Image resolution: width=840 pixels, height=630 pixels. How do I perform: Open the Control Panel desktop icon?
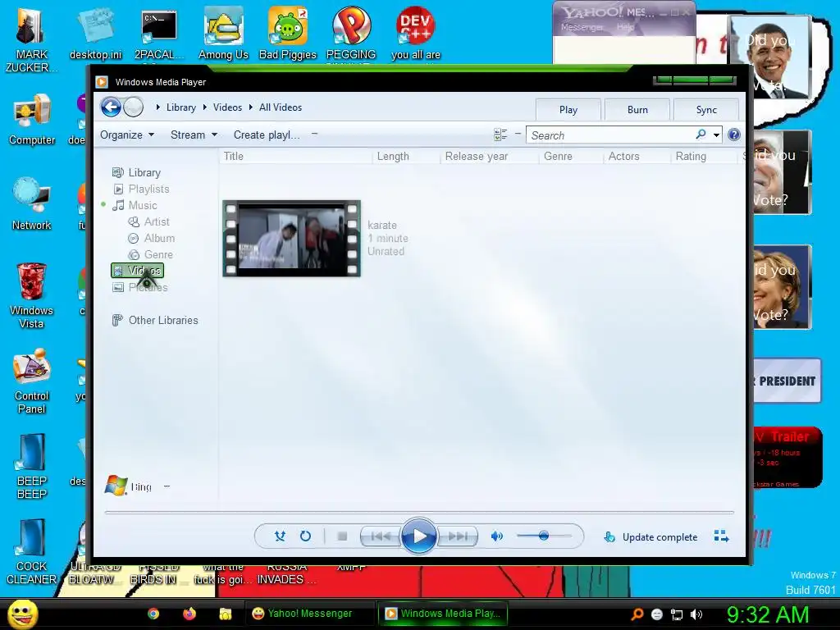point(32,381)
